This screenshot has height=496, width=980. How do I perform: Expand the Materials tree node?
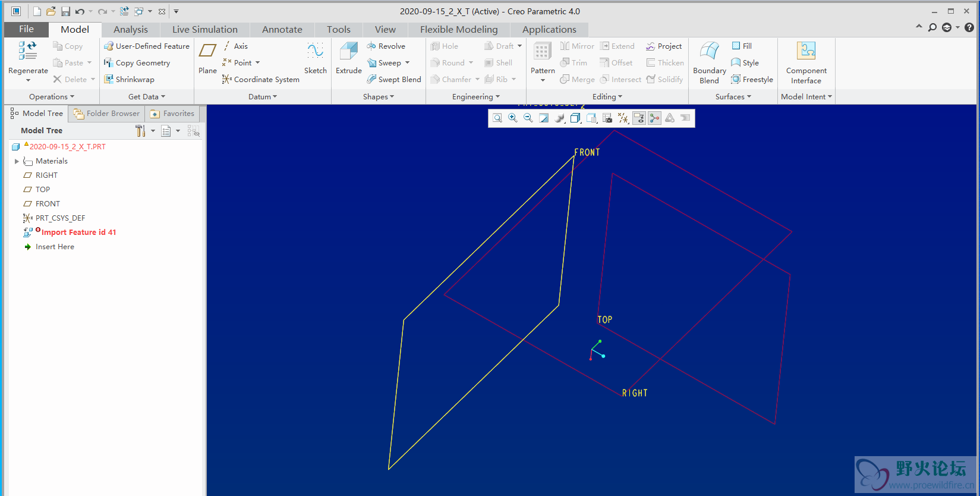(x=17, y=161)
